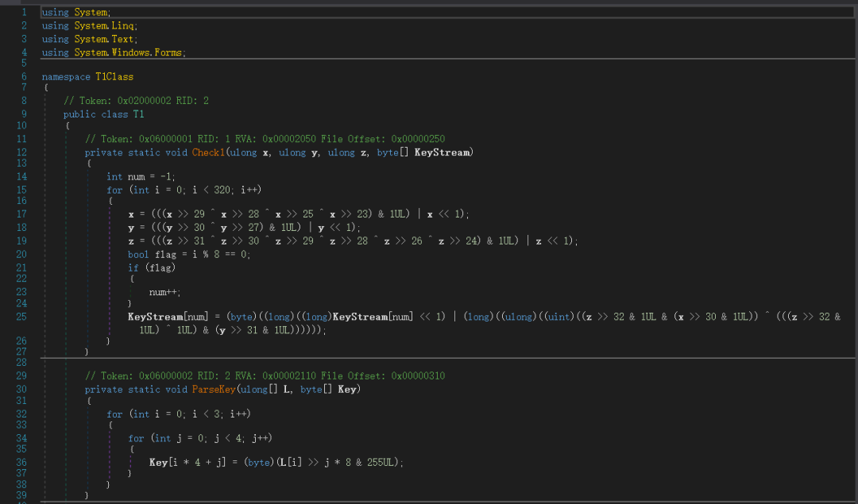Click the 'num++;' statement
The image size is (858, 504).
[x=164, y=292]
